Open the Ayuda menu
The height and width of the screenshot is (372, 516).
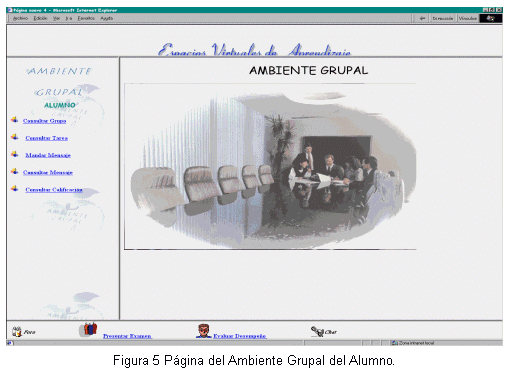click(x=107, y=18)
